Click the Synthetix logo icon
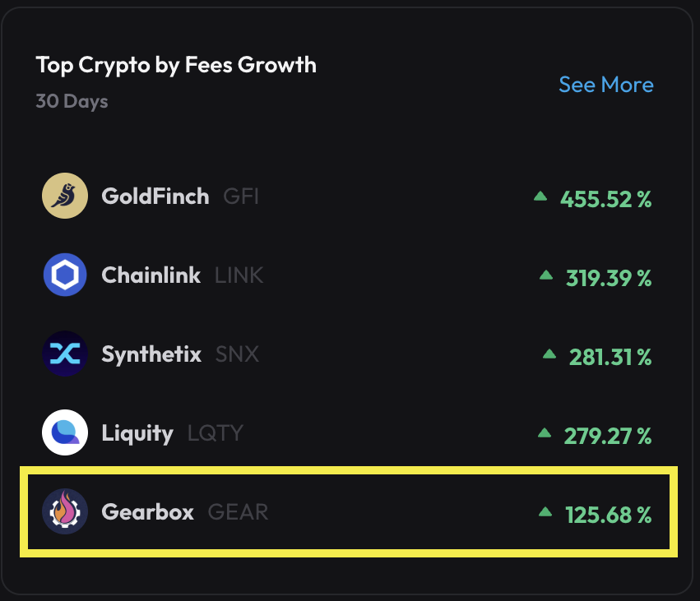 65,354
